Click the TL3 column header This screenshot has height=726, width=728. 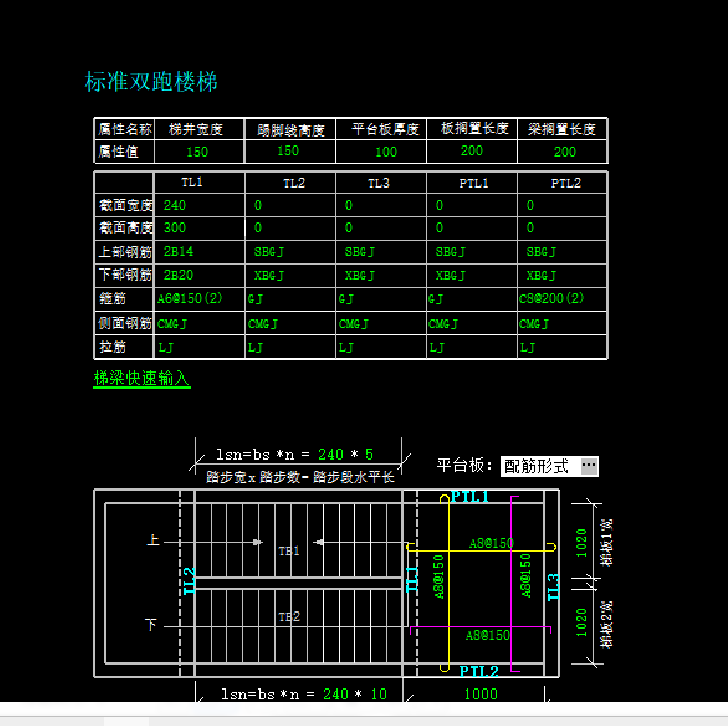coord(379,183)
